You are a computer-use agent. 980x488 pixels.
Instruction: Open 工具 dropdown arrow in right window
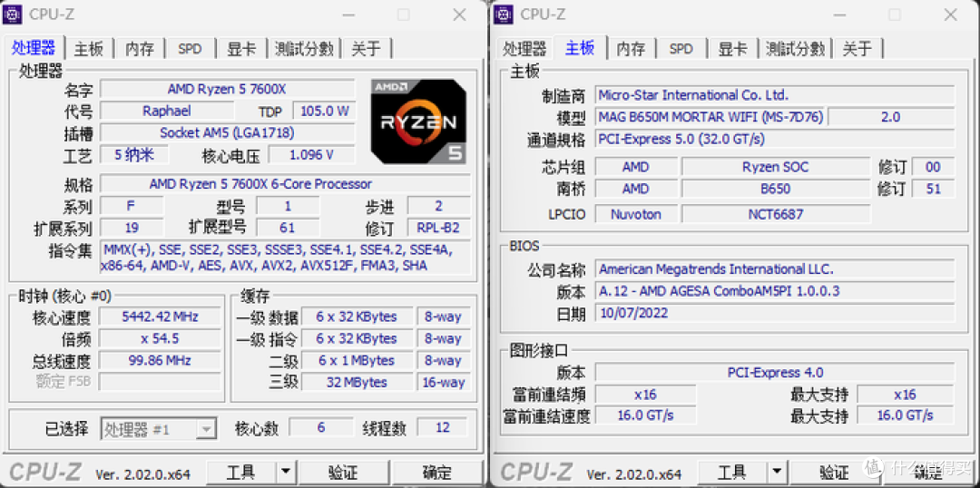776,473
